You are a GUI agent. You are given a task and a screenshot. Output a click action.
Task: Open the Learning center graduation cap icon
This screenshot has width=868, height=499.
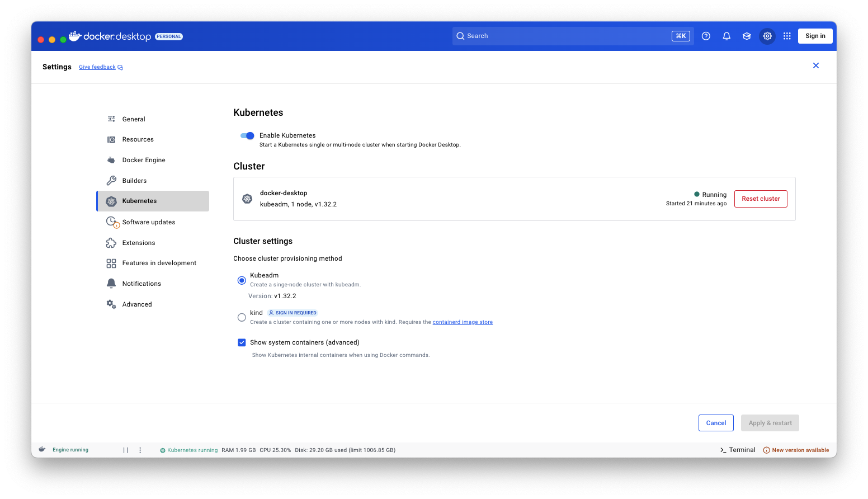point(747,36)
